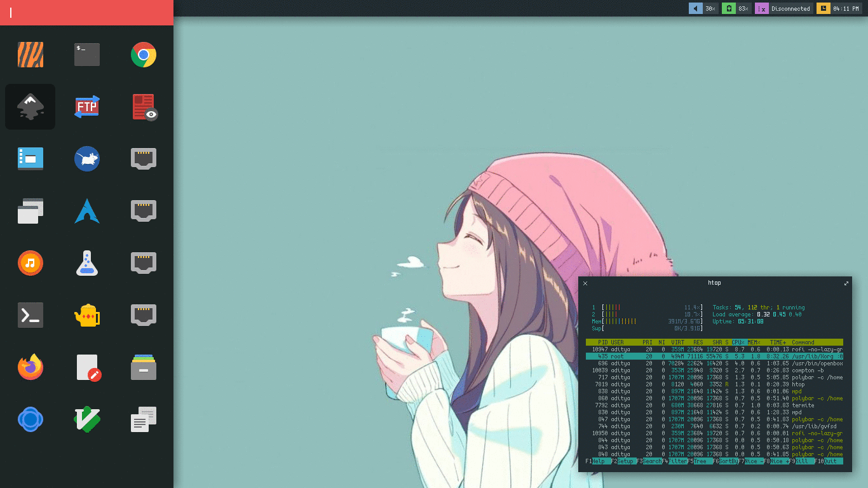
Task: Click the green Vim editor icon
Action: (x=86, y=419)
